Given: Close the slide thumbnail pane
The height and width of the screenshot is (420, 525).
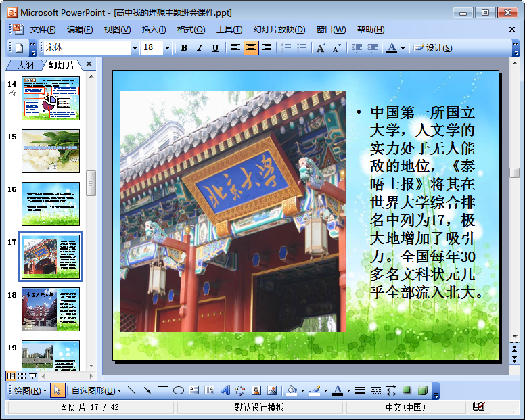Looking at the screenshot, I should click(89, 64).
